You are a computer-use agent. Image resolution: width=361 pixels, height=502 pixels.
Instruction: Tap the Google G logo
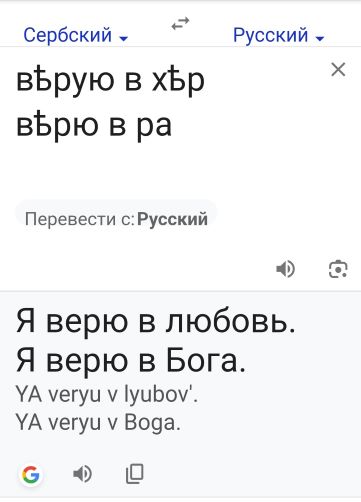(x=31, y=474)
